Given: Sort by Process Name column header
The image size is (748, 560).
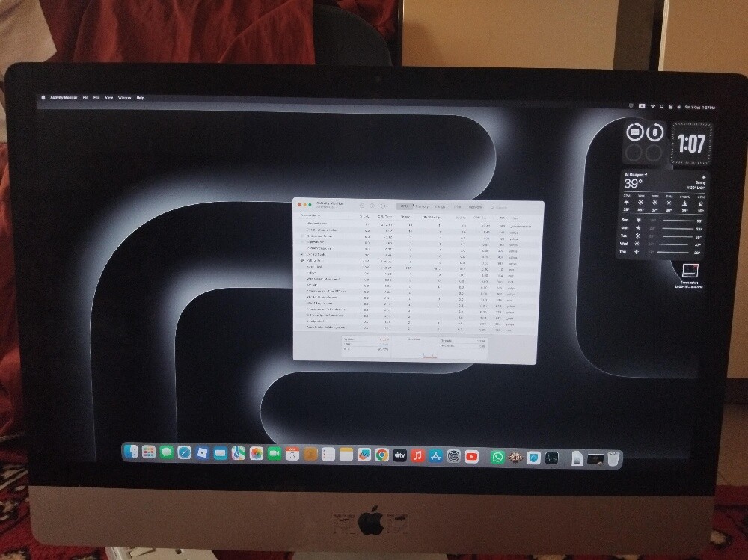Looking at the screenshot, I should click(310, 215).
